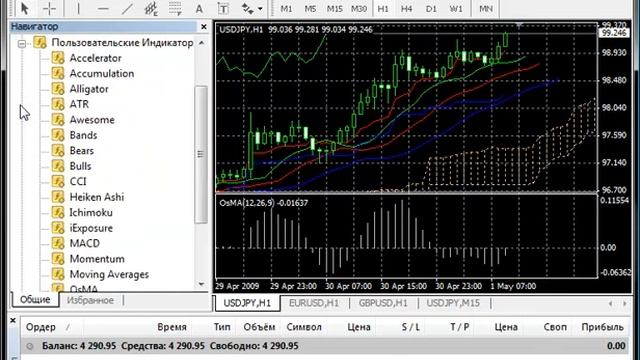Switch to M5 timeframe
The image size is (640, 360).
click(310, 9)
